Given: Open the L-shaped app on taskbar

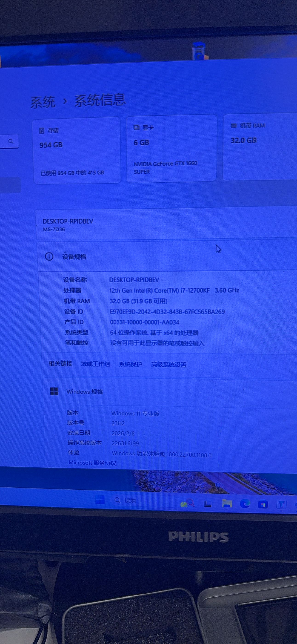Looking at the screenshot, I should click(x=207, y=503).
